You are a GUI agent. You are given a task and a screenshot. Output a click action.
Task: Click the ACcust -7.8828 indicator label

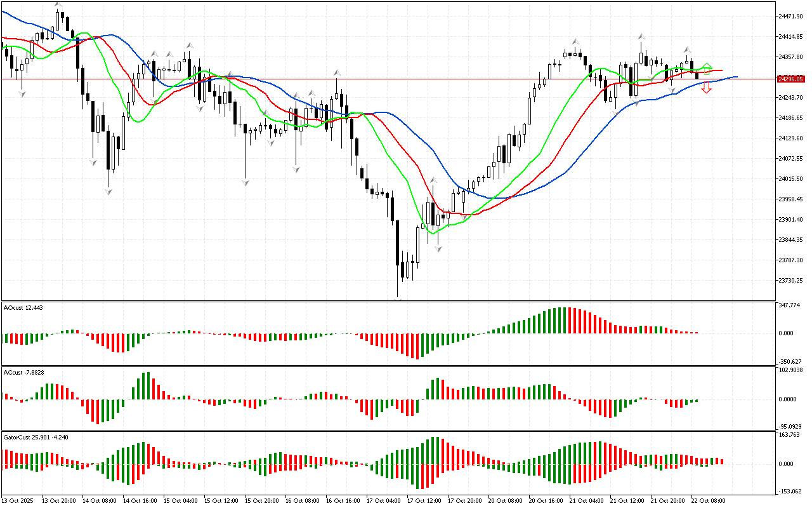pyautogui.click(x=23, y=372)
